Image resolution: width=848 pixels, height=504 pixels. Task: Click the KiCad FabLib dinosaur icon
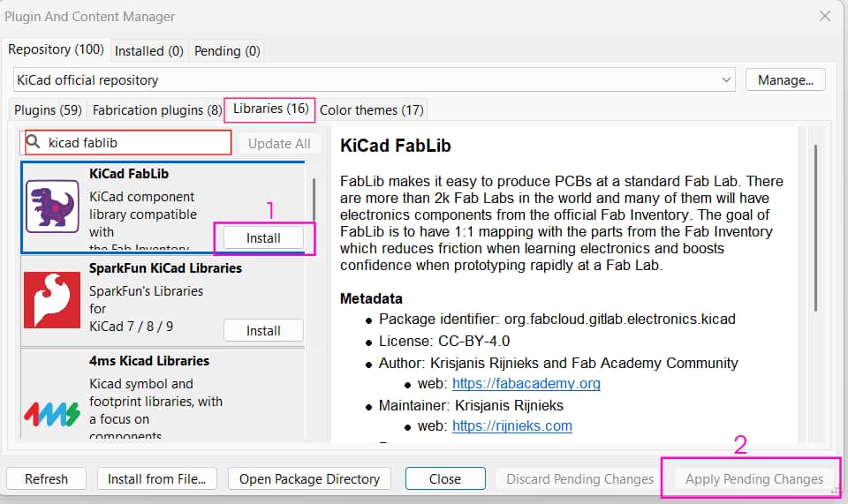coord(52,206)
